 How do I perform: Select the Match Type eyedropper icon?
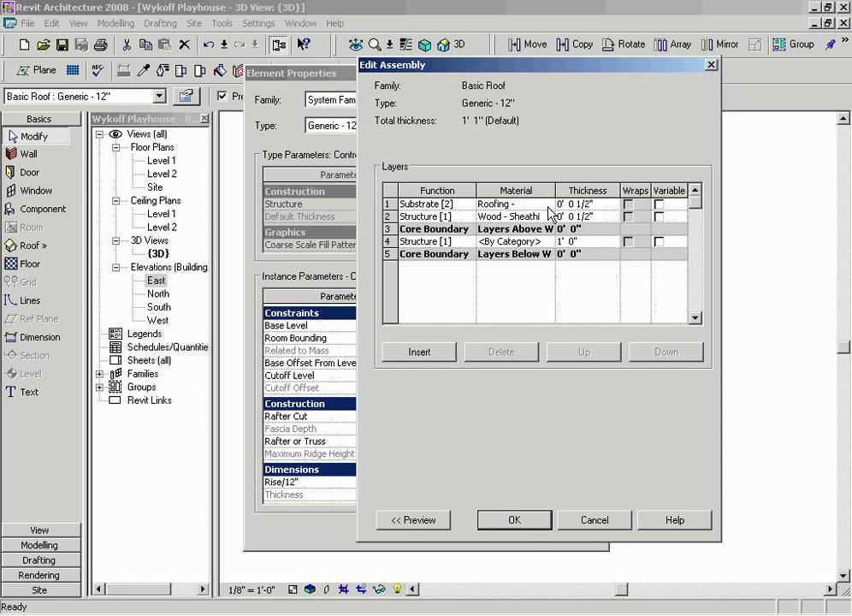[x=144, y=70]
